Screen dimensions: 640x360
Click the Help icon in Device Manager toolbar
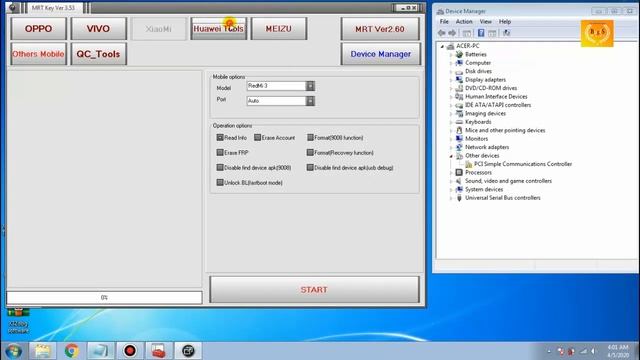click(x=481, y=33)
